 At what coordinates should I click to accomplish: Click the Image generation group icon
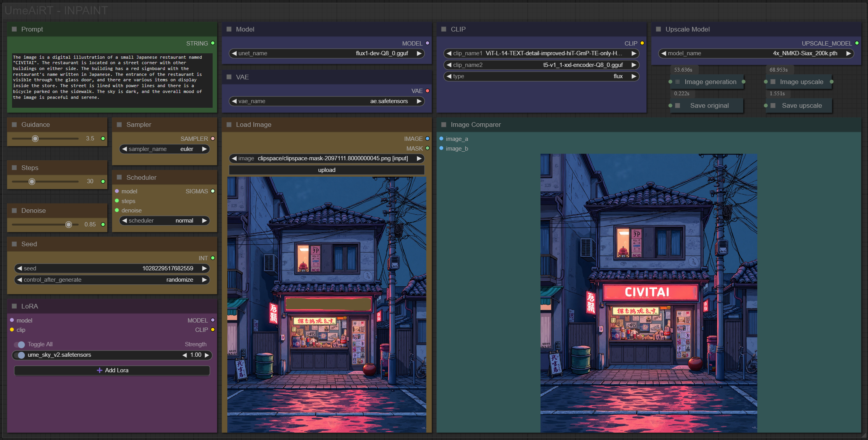pos(678,82)
